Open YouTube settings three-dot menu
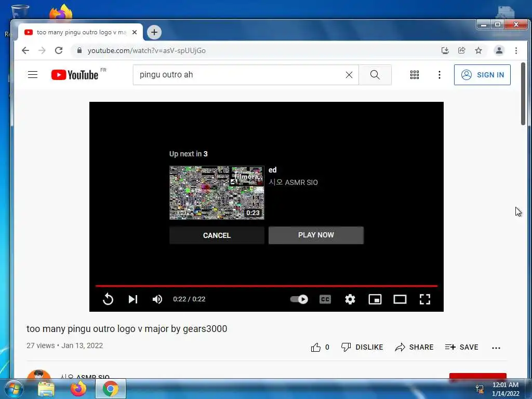This screenshot has height=399, width=532. [x=440, y=75]
